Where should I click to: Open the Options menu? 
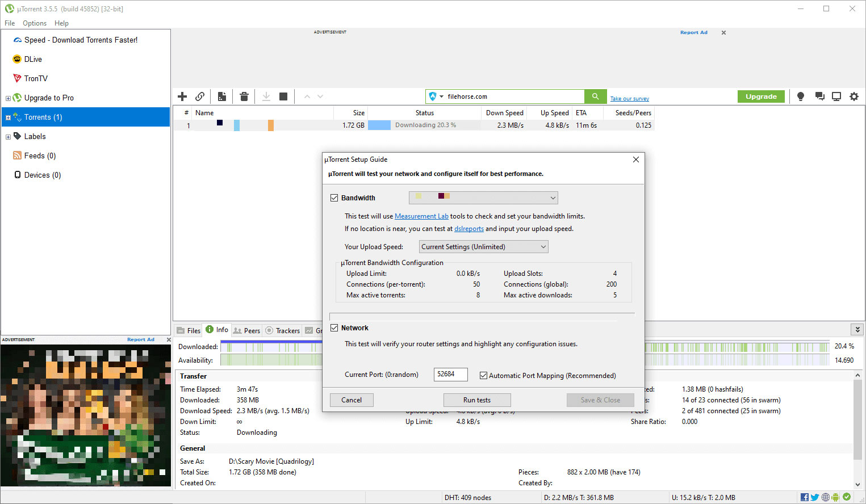tap(35, 23)
